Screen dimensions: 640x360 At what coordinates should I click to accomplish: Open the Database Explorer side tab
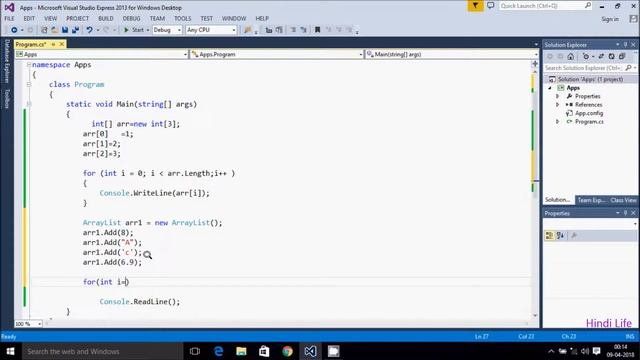pyautogui.click(x=7, y=61)
